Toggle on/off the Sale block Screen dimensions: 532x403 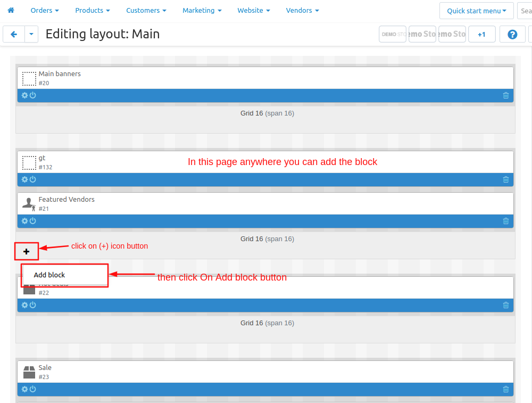tap(32, 389)
